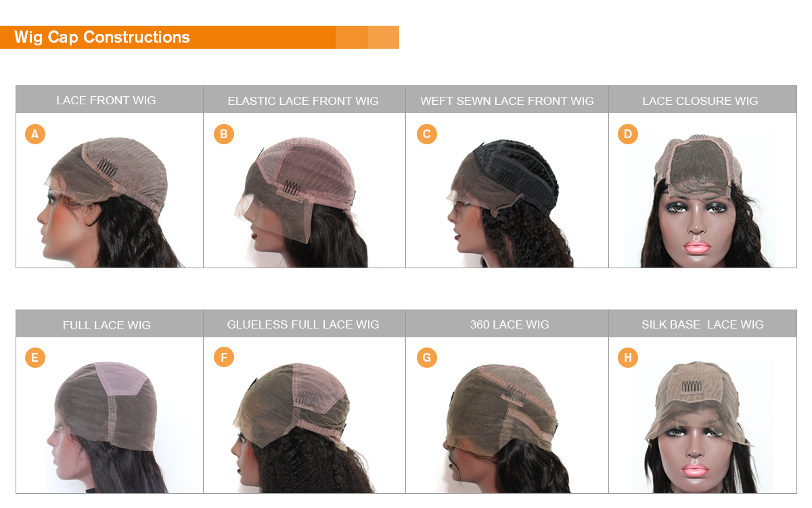
Task: Select the 360 Lace Wig header
Action: tap(507, 324)
